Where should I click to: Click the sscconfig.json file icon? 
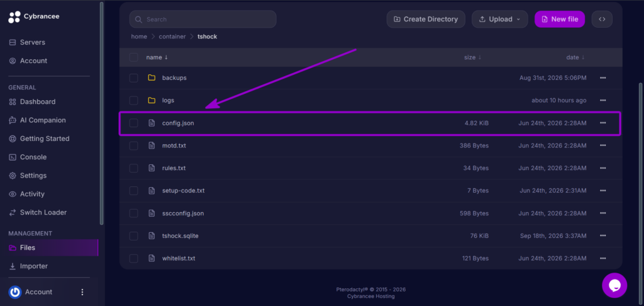(x=152, y=213)
